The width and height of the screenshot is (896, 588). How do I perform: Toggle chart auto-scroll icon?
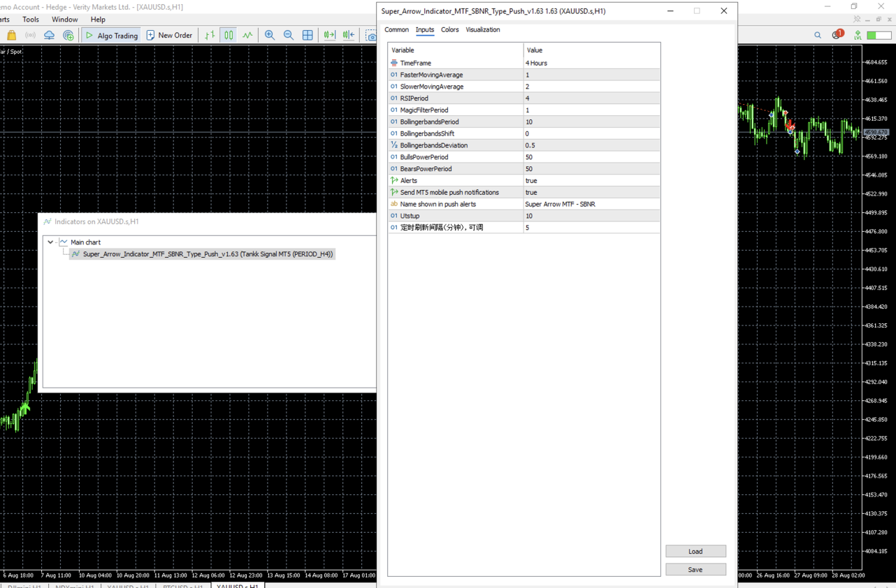[x=329, y=35]
